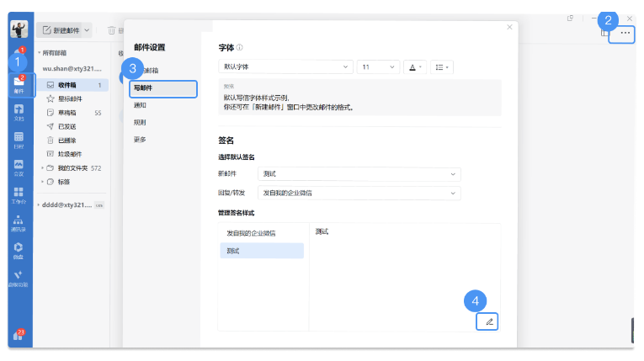Click the 新建邮件 button
The width and height of the screenshot is (644, 361).
(64, 30)
